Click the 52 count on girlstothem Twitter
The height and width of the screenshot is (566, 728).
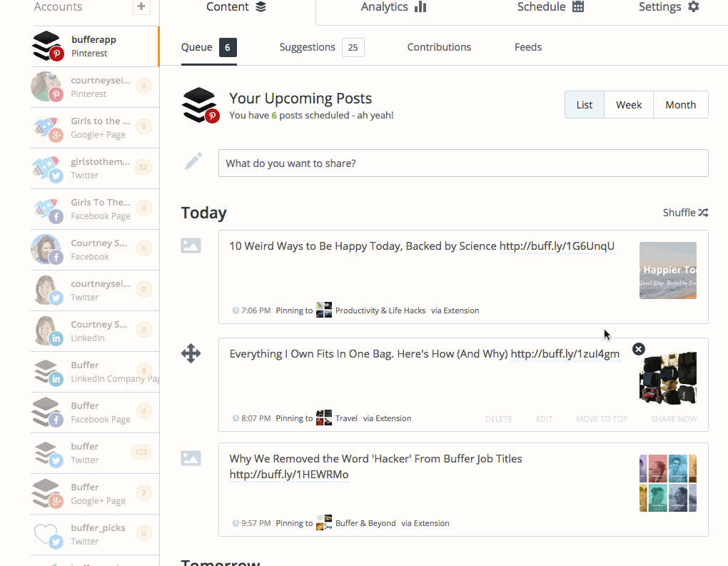[x=143, y=167]
